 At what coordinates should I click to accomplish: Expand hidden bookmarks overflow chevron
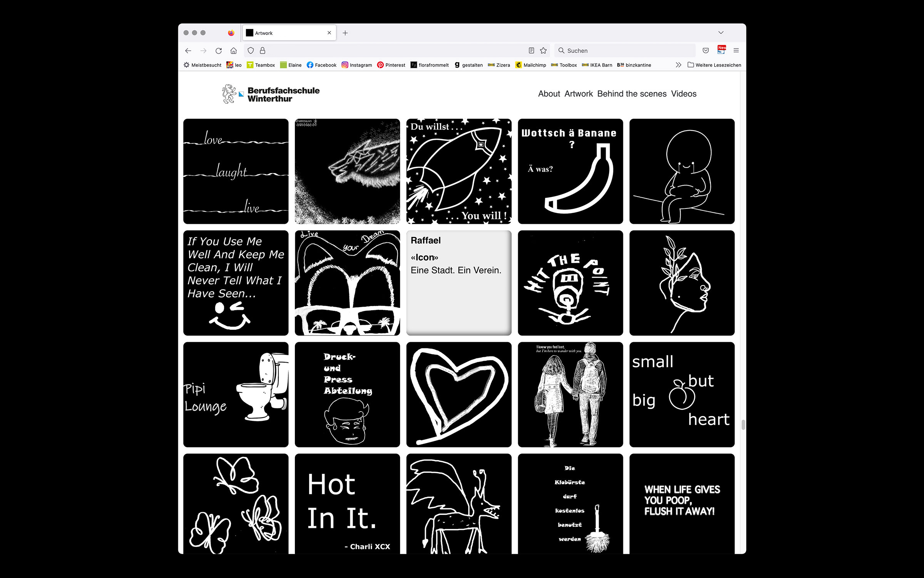pyautogui.click(x=678, y=65)
